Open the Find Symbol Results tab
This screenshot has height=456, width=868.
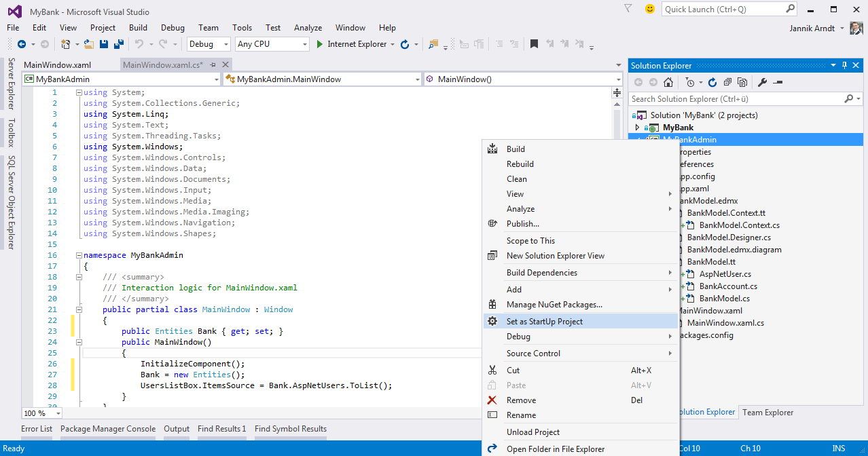click(291, 429)
